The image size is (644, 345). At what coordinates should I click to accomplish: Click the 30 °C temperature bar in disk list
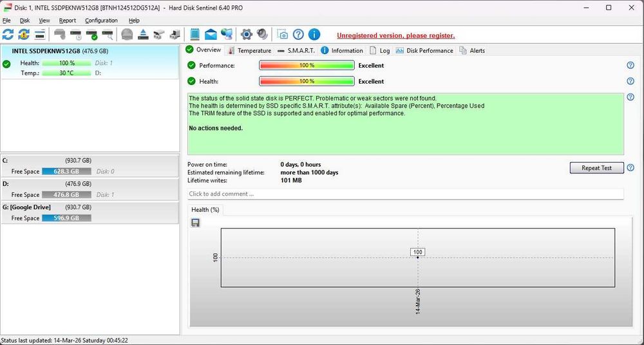66,73
